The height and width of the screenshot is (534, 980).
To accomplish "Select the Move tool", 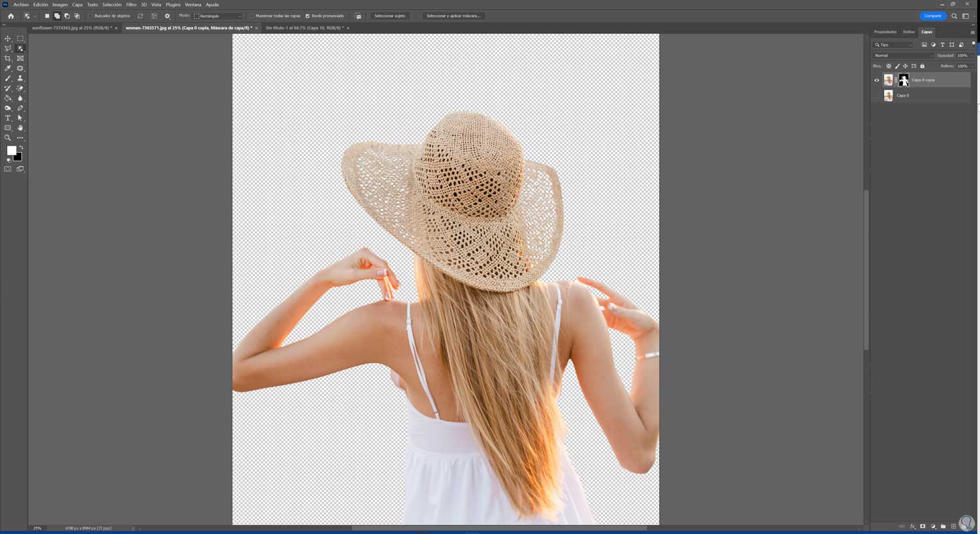I will 8,39.
